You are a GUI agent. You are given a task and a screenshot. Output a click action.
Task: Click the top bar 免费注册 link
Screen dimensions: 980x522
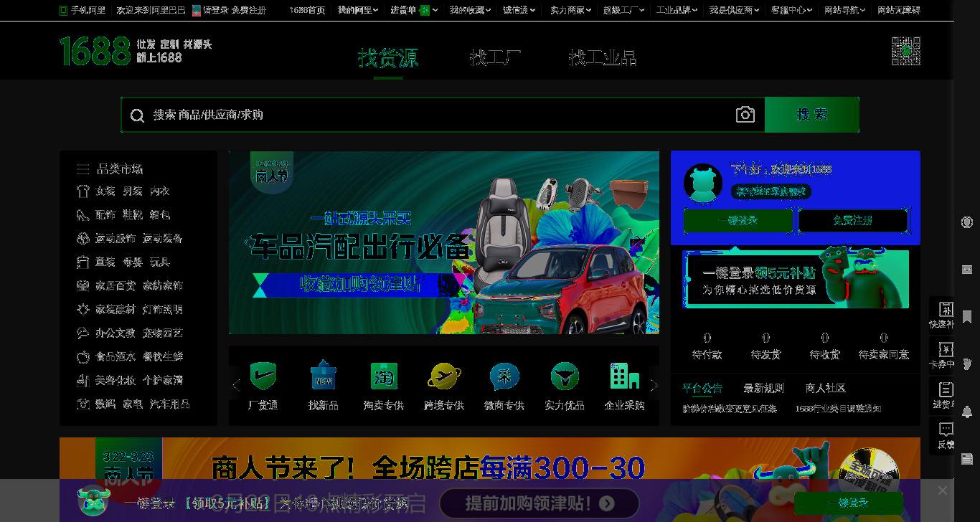pos(248,10)
